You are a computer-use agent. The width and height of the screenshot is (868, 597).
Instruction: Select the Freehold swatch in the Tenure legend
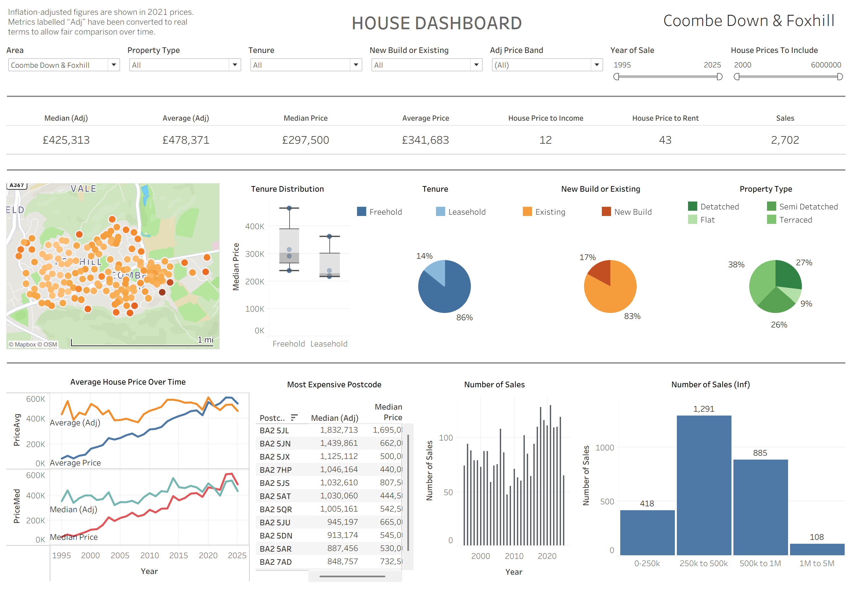point(362,211)
